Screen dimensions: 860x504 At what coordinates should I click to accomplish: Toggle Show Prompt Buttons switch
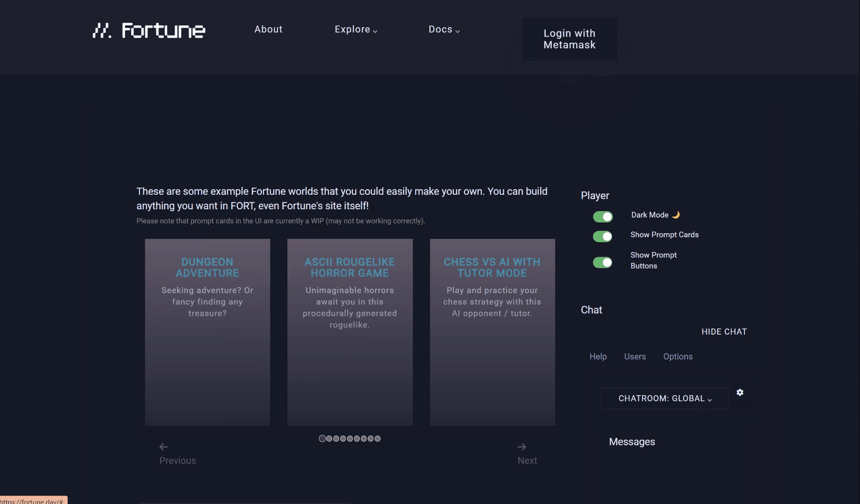pos(603,262)
